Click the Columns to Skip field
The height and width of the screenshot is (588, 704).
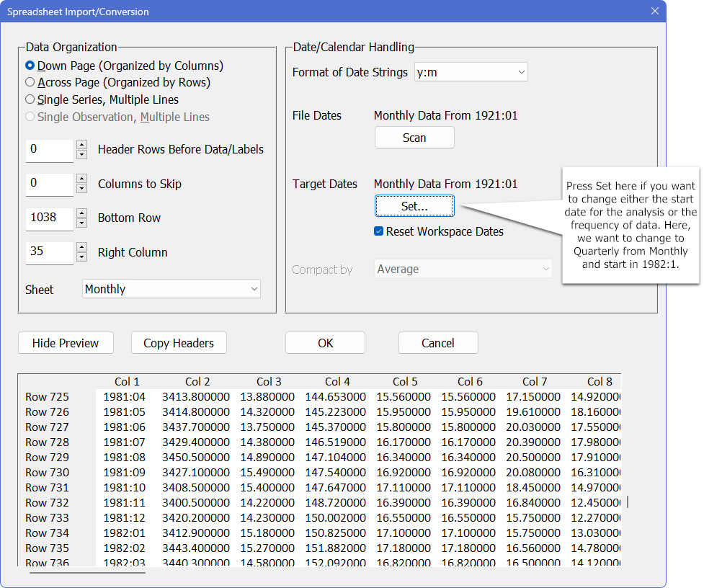50,184
